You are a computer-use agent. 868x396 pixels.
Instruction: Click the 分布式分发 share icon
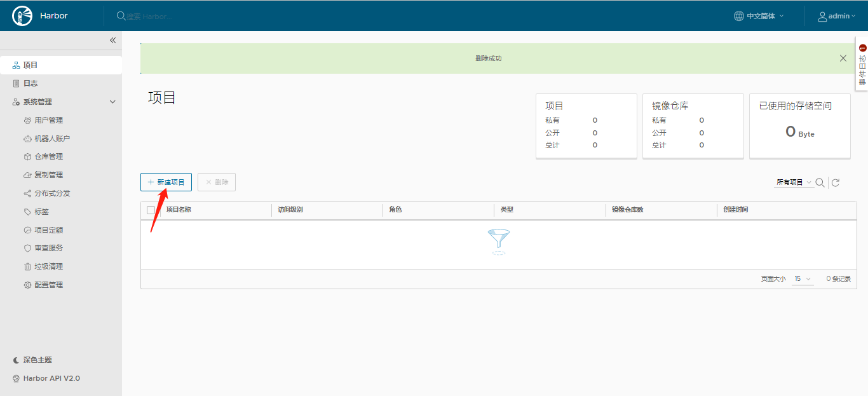[27, 193]
